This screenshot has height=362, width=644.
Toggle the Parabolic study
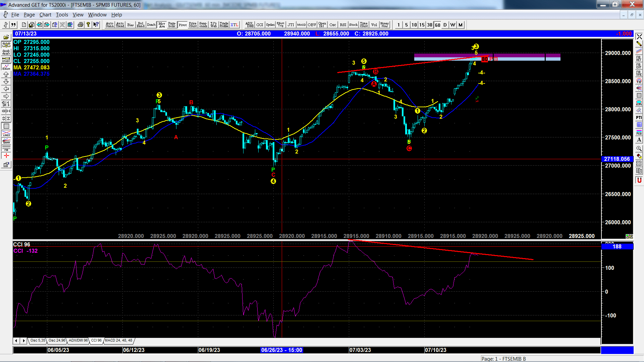172,25
